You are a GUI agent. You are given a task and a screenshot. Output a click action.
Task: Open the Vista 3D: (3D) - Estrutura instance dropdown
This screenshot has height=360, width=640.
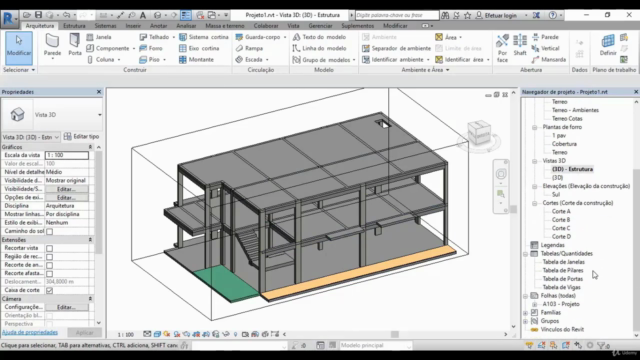(31, 137)
